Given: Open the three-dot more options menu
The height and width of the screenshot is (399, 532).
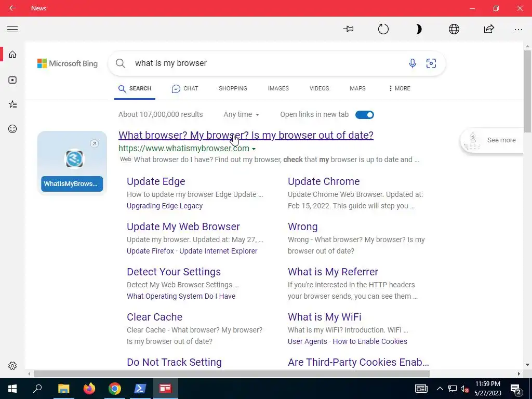Looking at the screenshot, I should (518, 30).
